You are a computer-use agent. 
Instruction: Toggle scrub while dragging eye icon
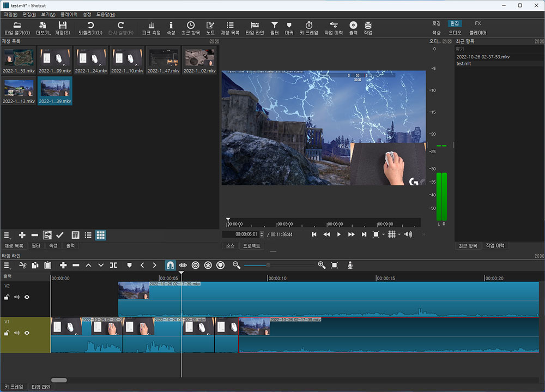point(183,266)
